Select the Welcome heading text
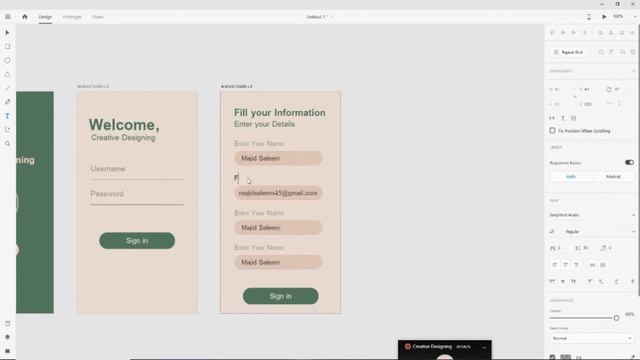The width and height of the screenshot is (640, 360). pyautogui.click(x=124, y=125)
